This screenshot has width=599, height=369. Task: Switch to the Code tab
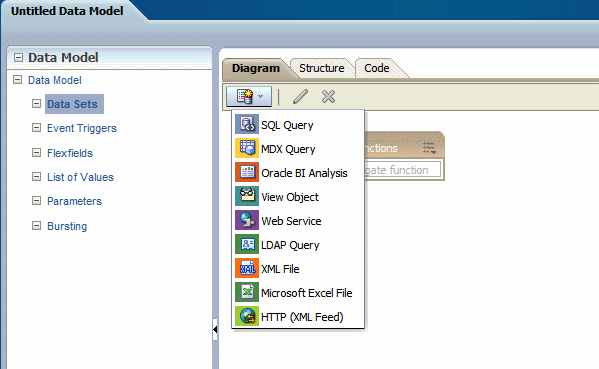(x=377, y=68)
